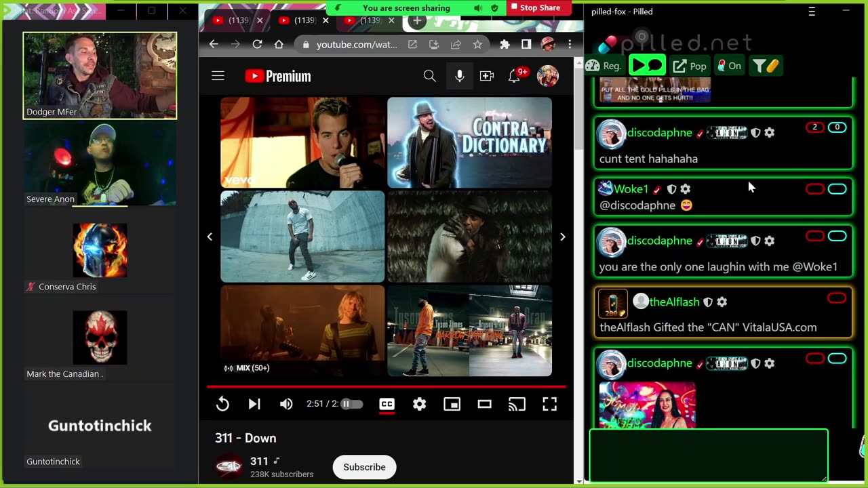Cast the video to a TV
Image resolution: width=868 pixels, height=488 pixels.
click(x=517, y=404)
